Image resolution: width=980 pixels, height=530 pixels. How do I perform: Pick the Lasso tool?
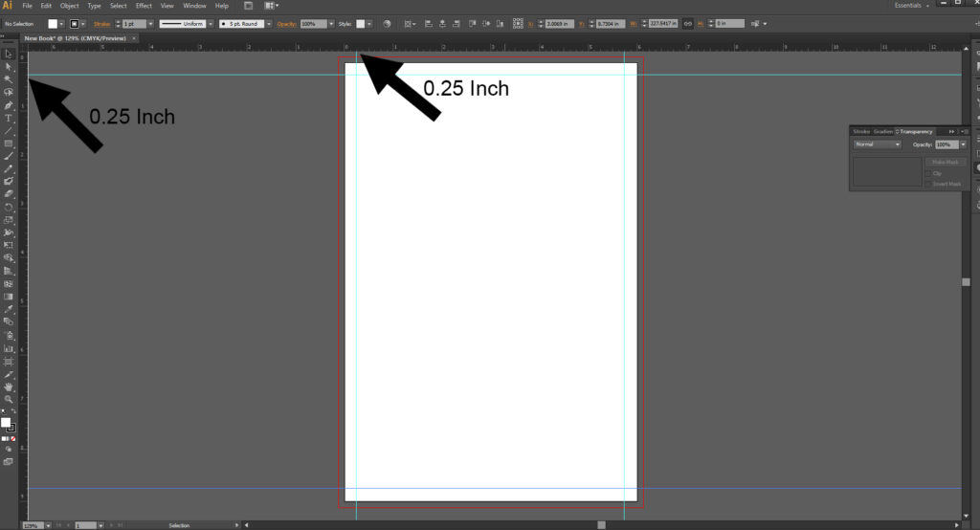[8, 92]
